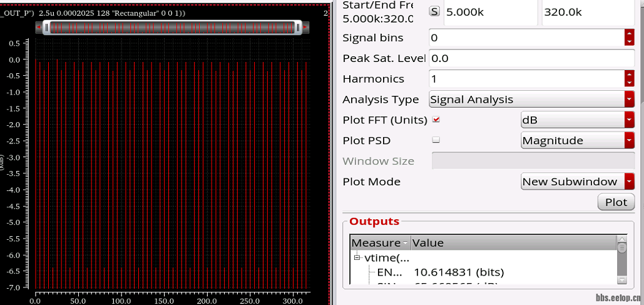Click the 300.0 x-axis label

(293, 301)
